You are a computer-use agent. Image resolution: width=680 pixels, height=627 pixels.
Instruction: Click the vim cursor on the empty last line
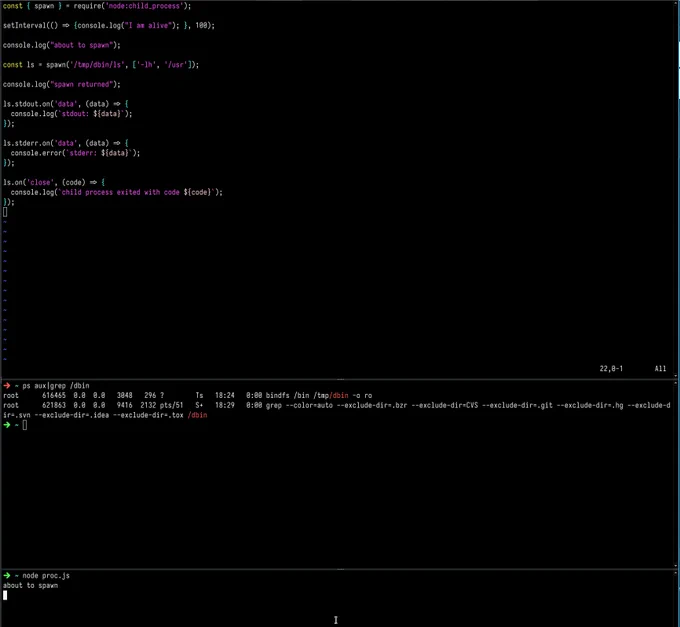(x=5, y=212)
